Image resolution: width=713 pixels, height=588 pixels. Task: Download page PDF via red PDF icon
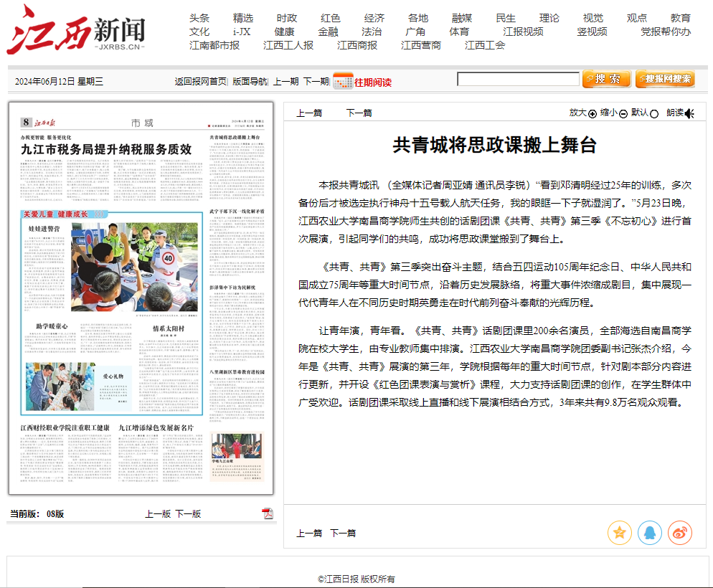click(x=268, y=513)
